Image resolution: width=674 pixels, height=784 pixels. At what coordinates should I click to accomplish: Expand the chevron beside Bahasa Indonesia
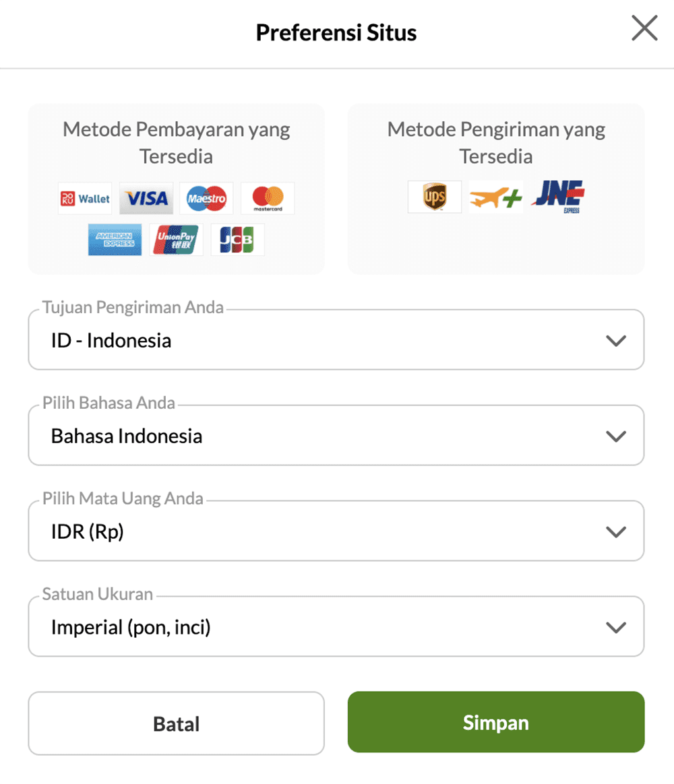(616, 436)
